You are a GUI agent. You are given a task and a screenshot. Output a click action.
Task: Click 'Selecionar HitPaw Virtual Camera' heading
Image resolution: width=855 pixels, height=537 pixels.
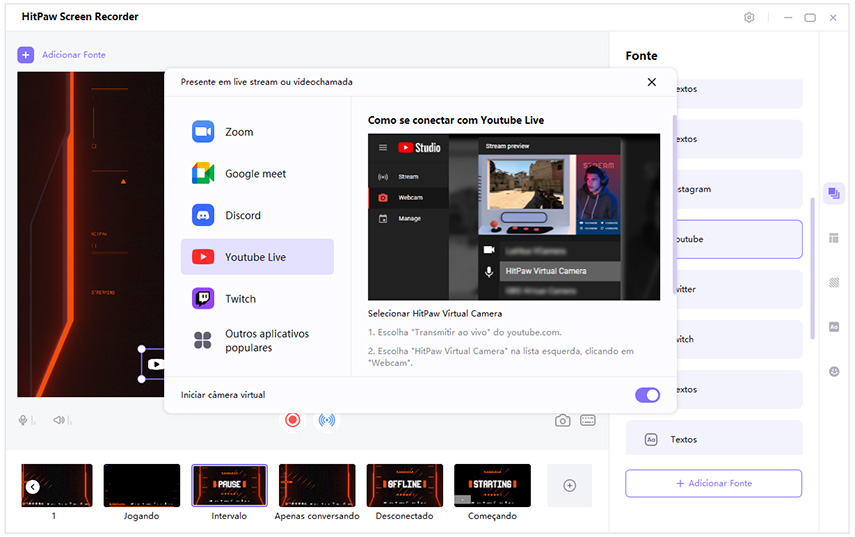tap(435, 313)
